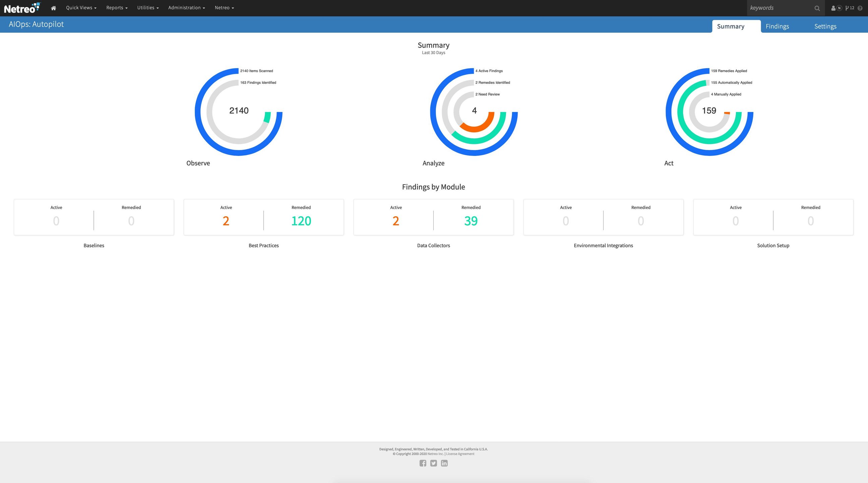
Task: Click the Twitter icon in the footer
Action: click(434, 463)
